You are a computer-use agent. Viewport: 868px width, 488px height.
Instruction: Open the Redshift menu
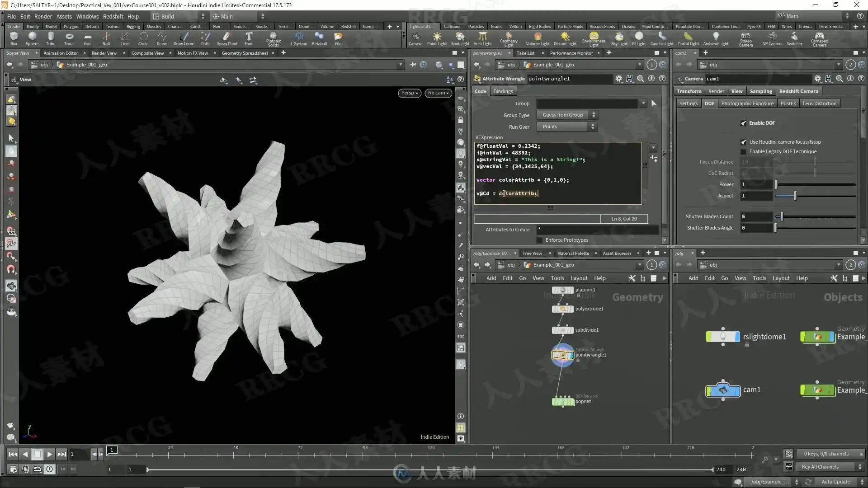[113, 16]
